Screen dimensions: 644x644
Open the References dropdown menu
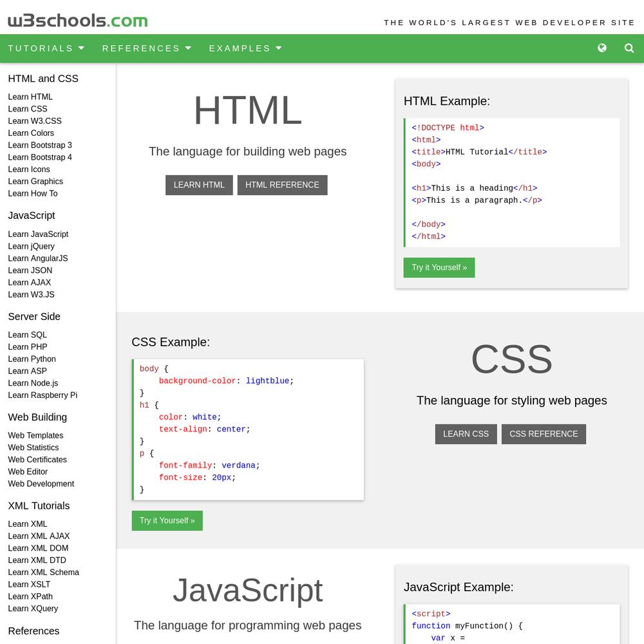pos(147,48)
